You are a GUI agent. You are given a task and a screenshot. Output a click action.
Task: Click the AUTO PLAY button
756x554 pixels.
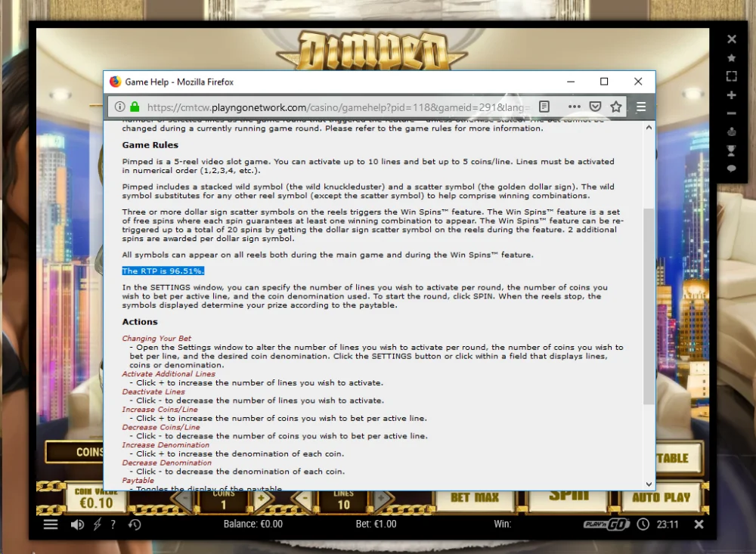click(661, 497)
